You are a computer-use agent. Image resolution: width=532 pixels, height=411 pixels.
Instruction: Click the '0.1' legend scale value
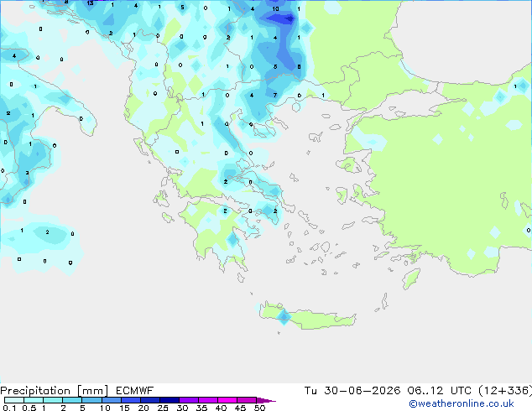click(x=9, y=408)
